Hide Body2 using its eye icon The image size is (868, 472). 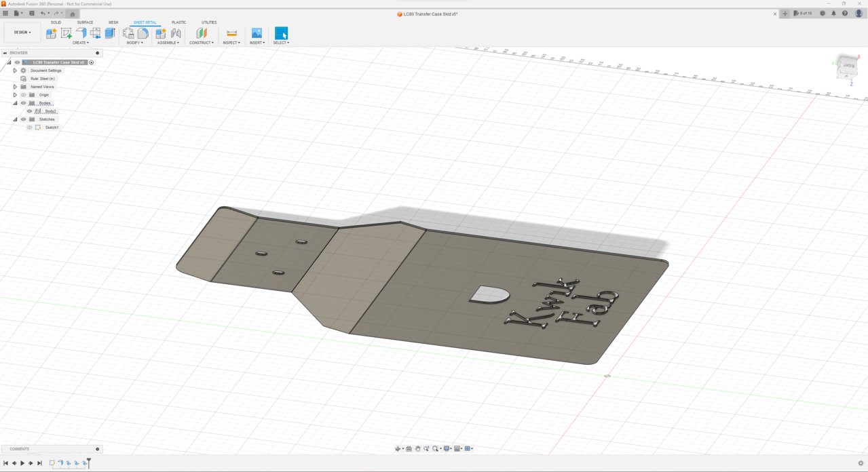point(29,111)
